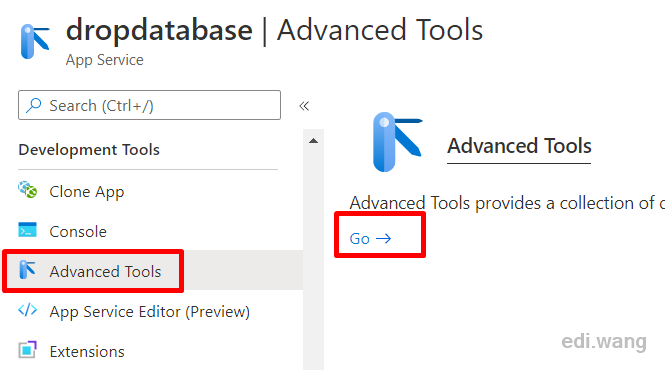Focus the Search (Ctrl+/) field

pyautogui.click(x=149, y=105)
